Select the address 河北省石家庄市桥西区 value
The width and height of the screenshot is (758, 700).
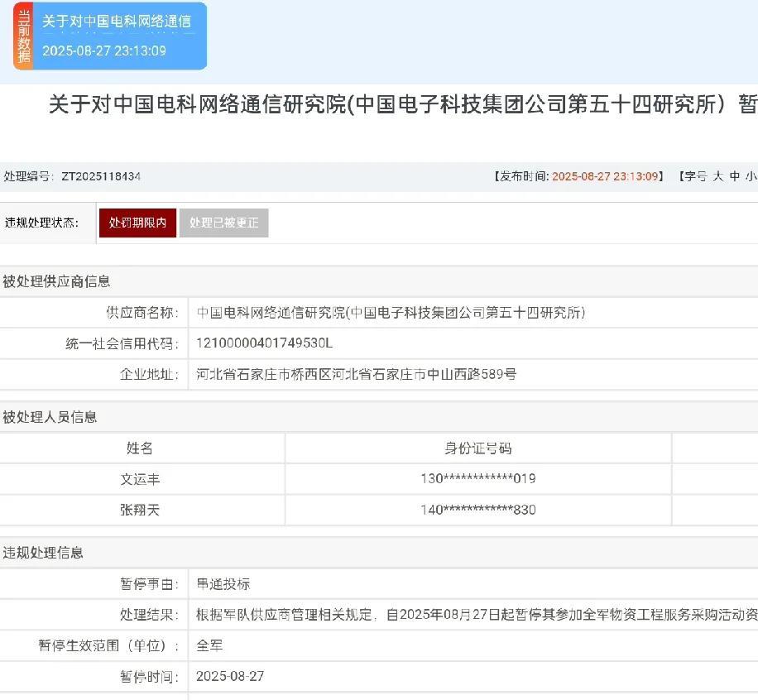357,374
